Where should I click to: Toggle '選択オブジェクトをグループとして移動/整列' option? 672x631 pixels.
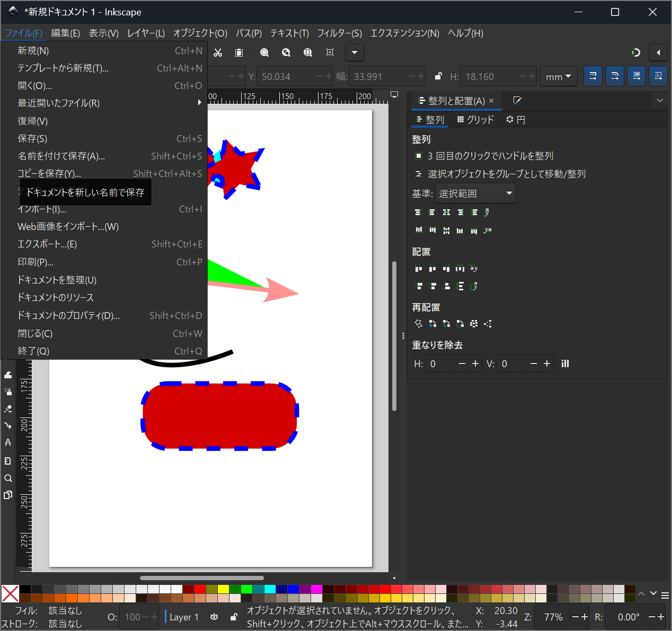[x=419, y=174]
